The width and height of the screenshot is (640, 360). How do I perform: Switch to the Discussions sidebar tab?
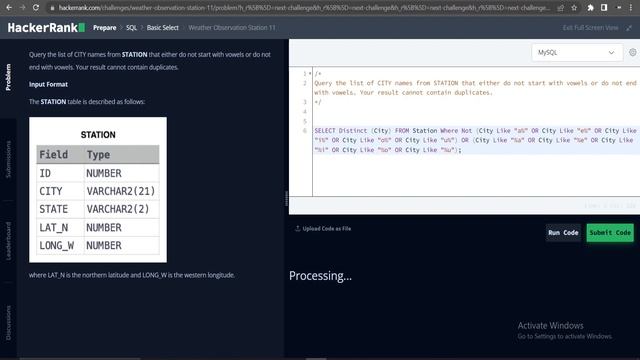click(8, 323)
